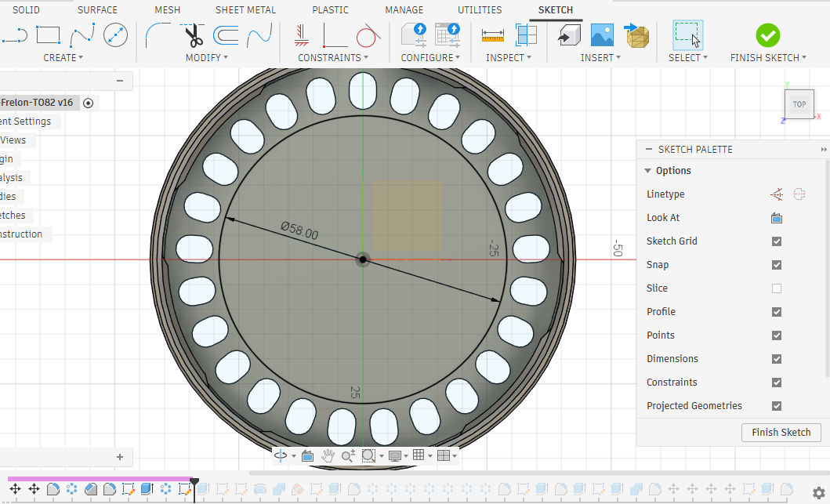Open the CREATE dropdown menu
This screenshot has width=830, height=504.
point(63,58)
